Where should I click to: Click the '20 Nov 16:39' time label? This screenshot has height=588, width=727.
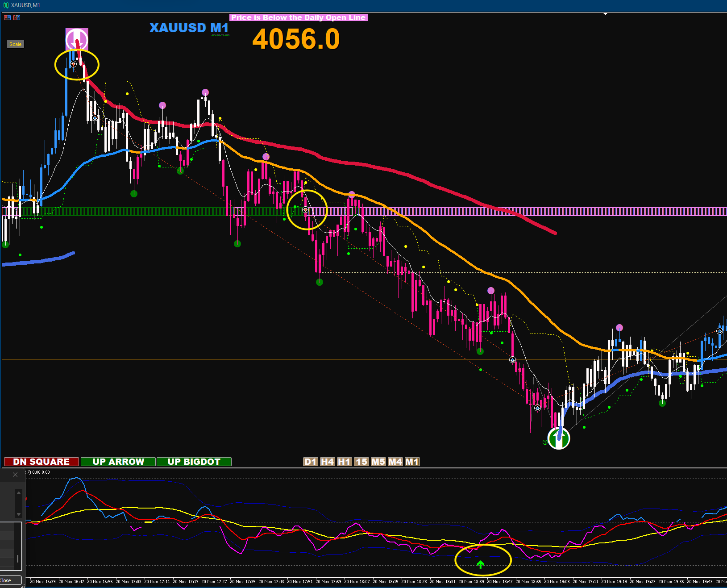pos(43,581)
